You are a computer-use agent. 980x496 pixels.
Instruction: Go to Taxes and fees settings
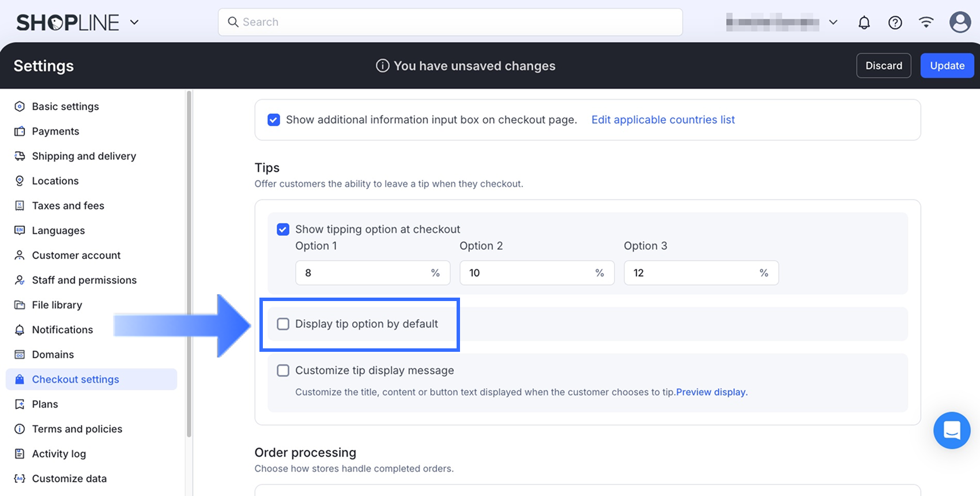tap(68, 206)
